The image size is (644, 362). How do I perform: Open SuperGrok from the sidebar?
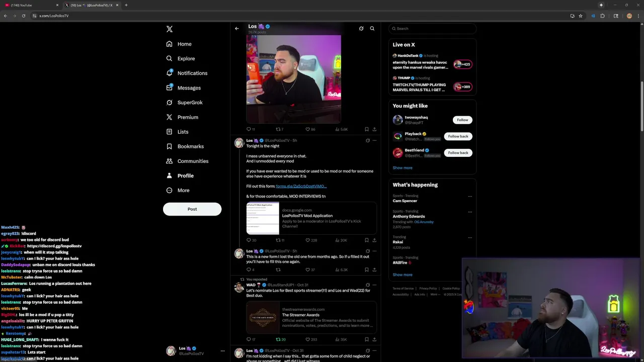coord(185,103)
